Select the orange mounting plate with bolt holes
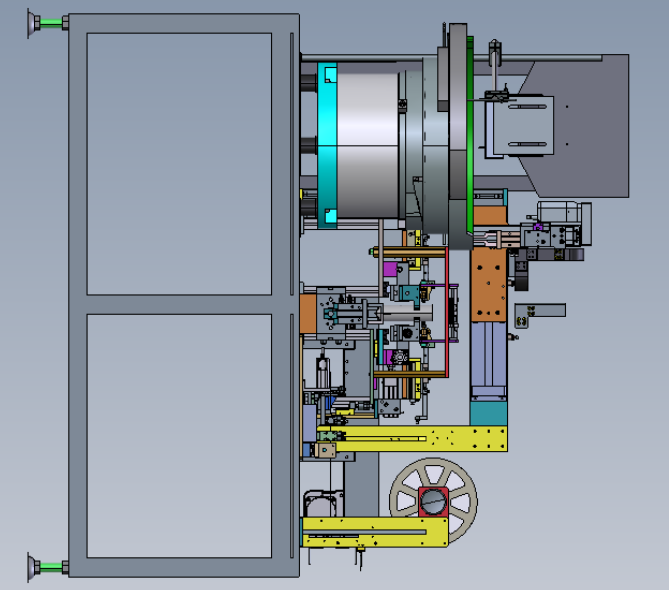Screen dimensions: 669x590 pos(489,285)
